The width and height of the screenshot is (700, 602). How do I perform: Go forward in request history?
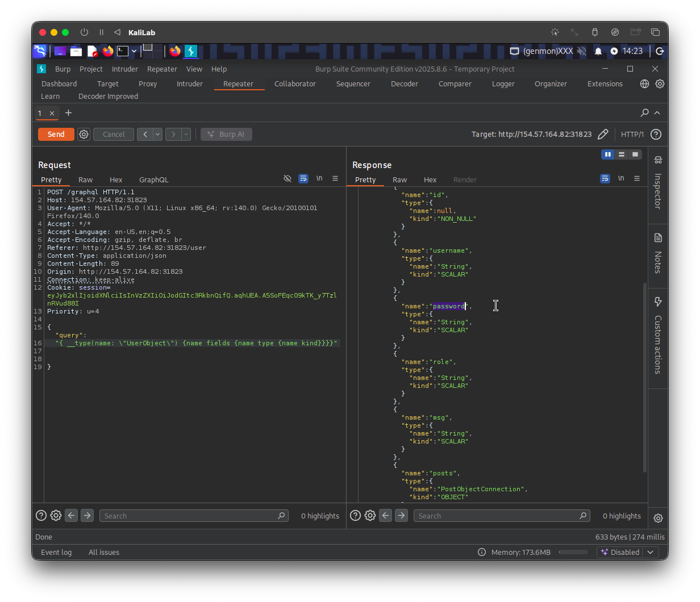[x=173, y=135]
